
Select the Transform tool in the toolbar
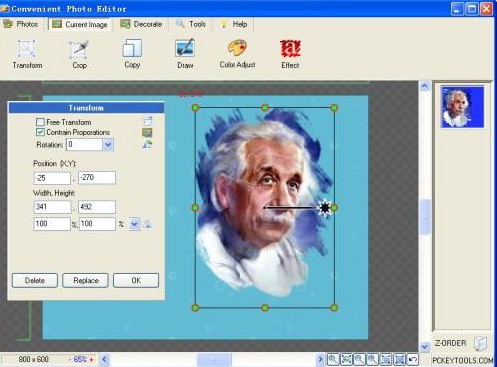(27, 54)
